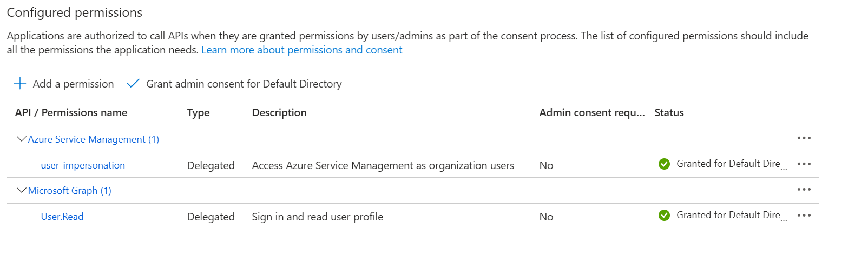868x255 pixels.
Task: Open Azure Service Management (1) link
Action: pos(94,139)
